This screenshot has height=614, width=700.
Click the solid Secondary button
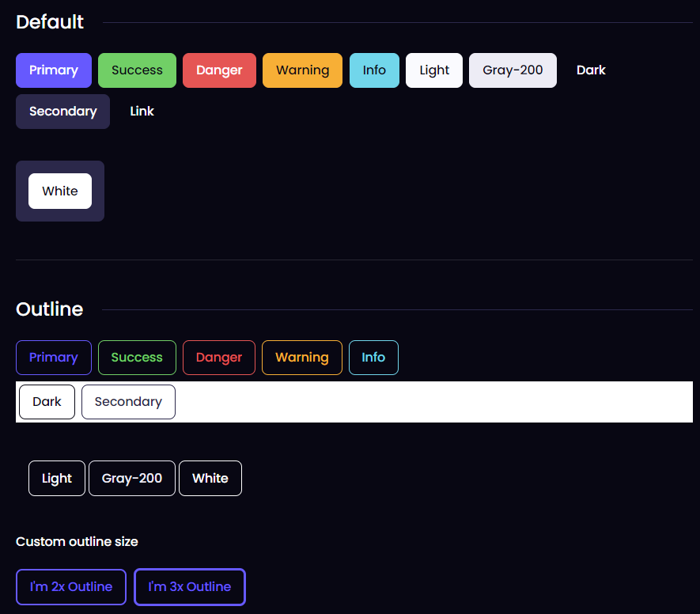point(62,112)
